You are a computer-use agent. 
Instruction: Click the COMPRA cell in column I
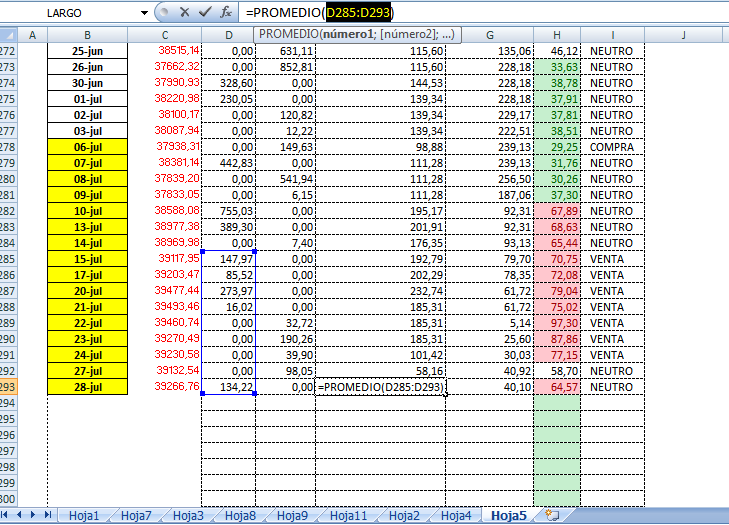[x=612, y=146]
